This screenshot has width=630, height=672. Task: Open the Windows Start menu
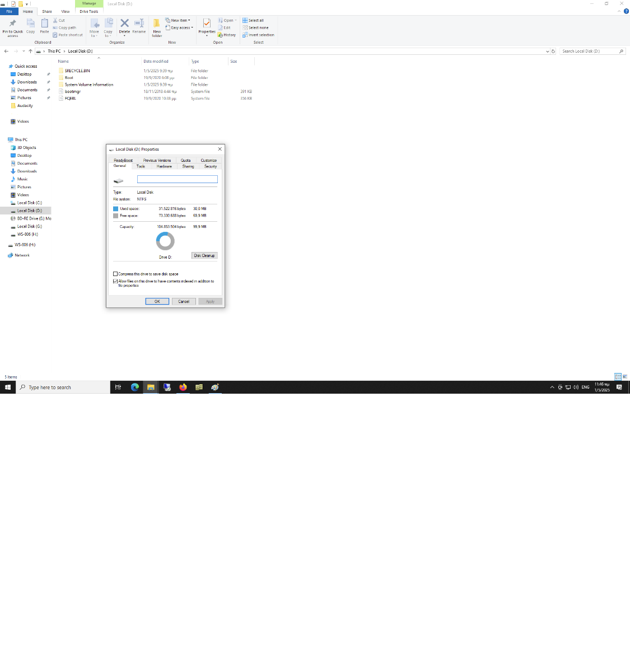pos(8,387)
